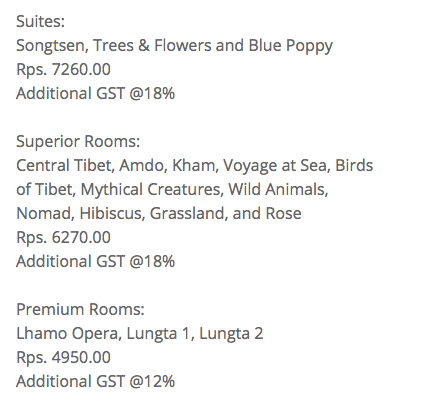The height and width of the screenshot is (404, 430).
Task: Click the Rps. 4950.00 price
Action: (x=63, y=358)
